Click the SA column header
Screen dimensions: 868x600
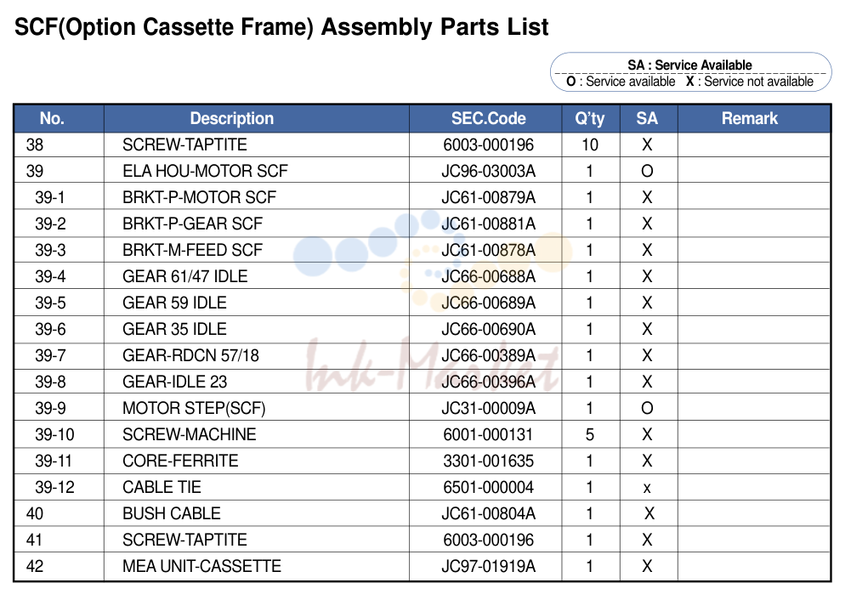click(649, 118)
